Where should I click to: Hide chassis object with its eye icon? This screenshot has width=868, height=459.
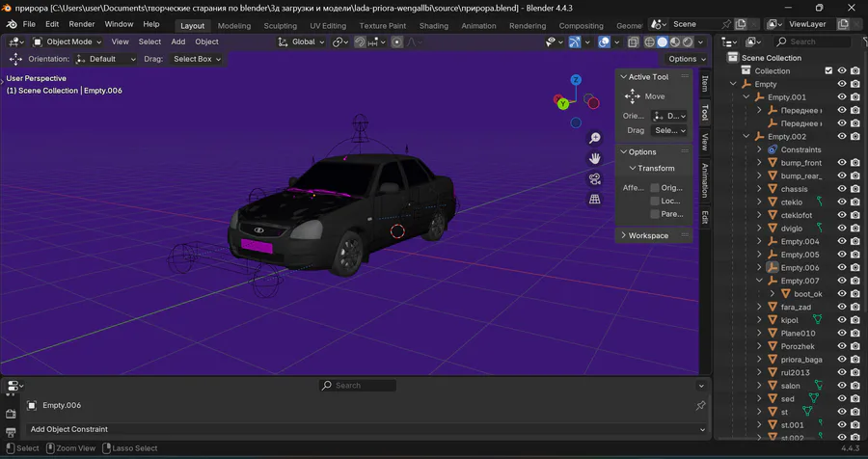[x=842, y=189]
